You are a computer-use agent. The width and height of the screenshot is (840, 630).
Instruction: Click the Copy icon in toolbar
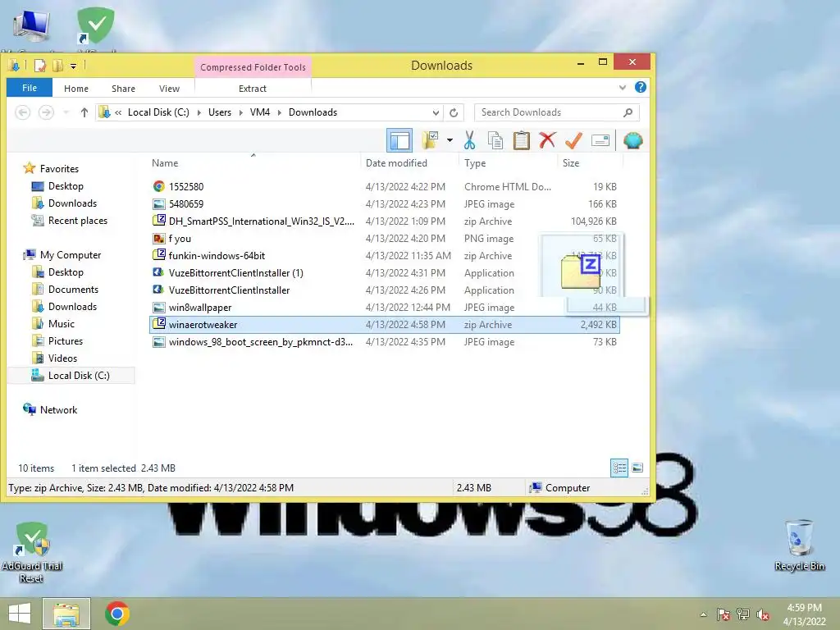tap(495, 140)
